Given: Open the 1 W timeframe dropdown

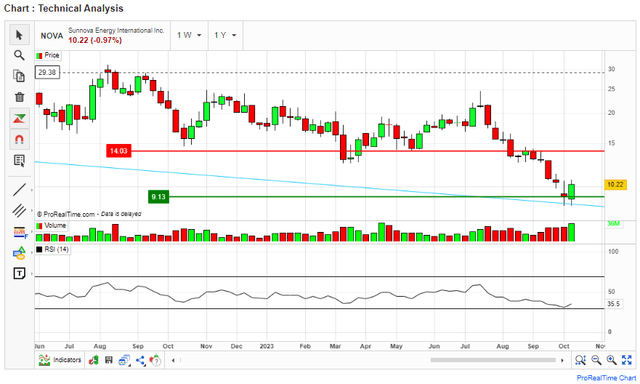Looking at the screenshot, I should pos(189,35).
